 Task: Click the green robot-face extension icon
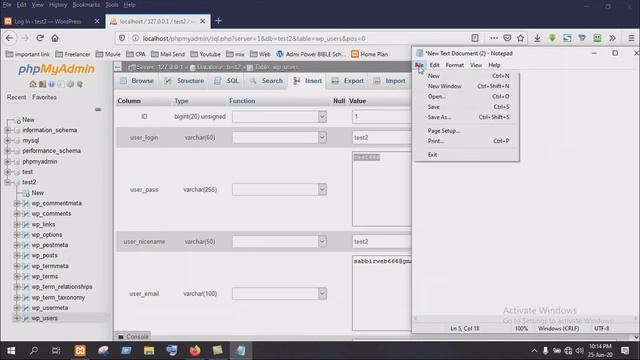[597, 38]
